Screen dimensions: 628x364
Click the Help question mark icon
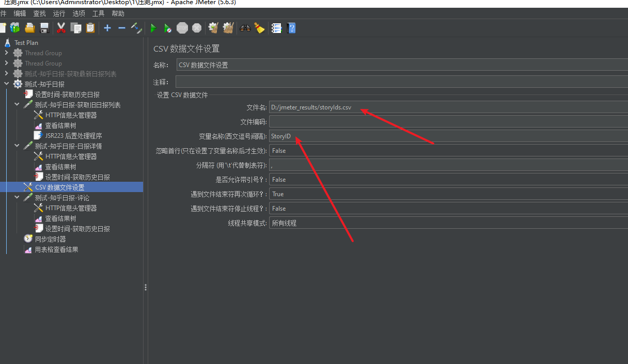(x=291, y=28)
